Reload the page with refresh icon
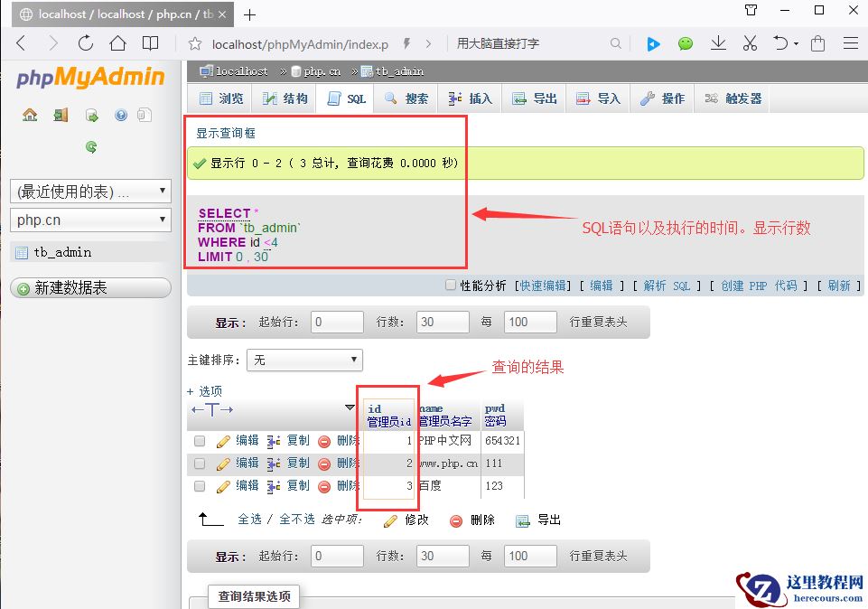 click(85, 43)
